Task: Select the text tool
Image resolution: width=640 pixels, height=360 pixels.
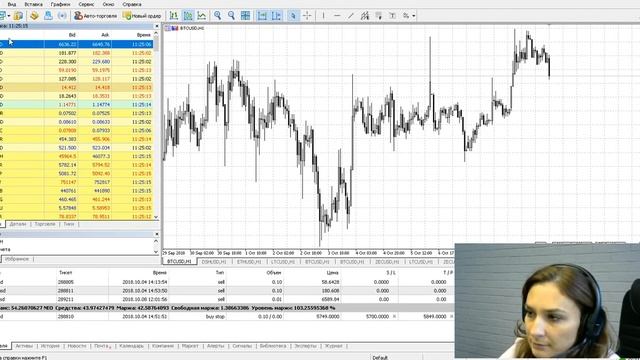Action: coord(392,16)
